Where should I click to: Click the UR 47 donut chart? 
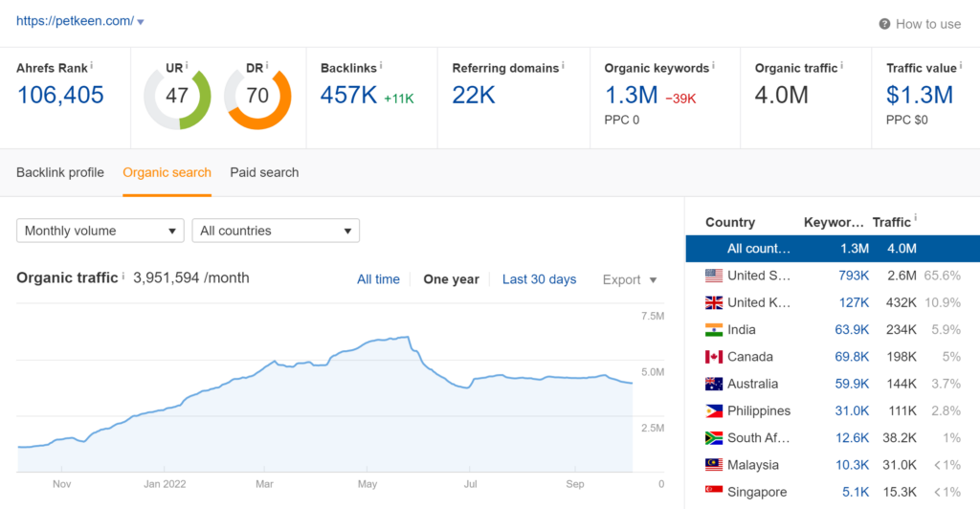[177, 97]
